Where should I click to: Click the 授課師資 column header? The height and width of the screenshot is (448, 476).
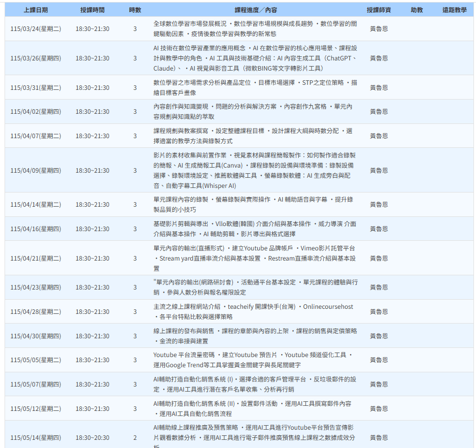click(x=379, y=10)
